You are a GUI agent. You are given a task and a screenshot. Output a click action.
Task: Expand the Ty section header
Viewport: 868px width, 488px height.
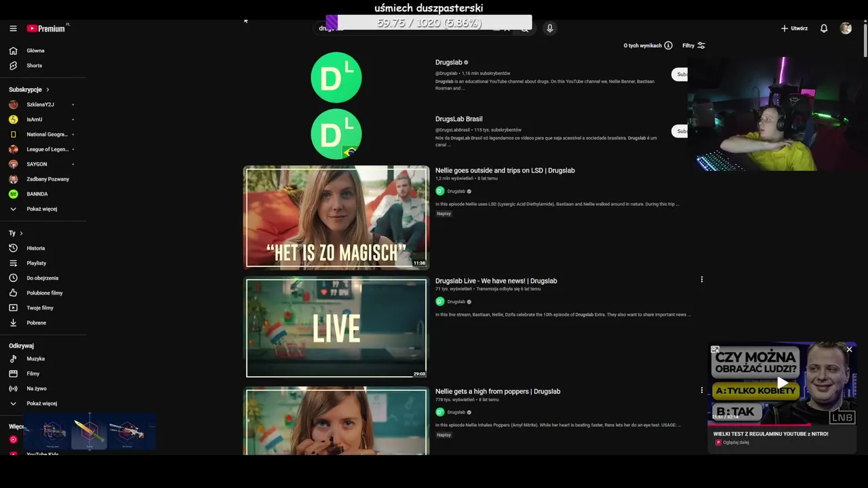click(x=16, y=233)
